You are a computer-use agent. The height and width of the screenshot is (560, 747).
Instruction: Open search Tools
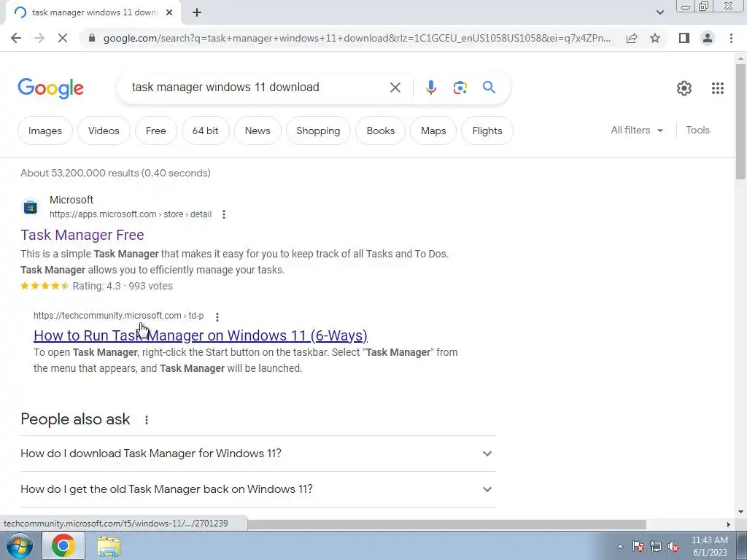(x=697, y=130)
